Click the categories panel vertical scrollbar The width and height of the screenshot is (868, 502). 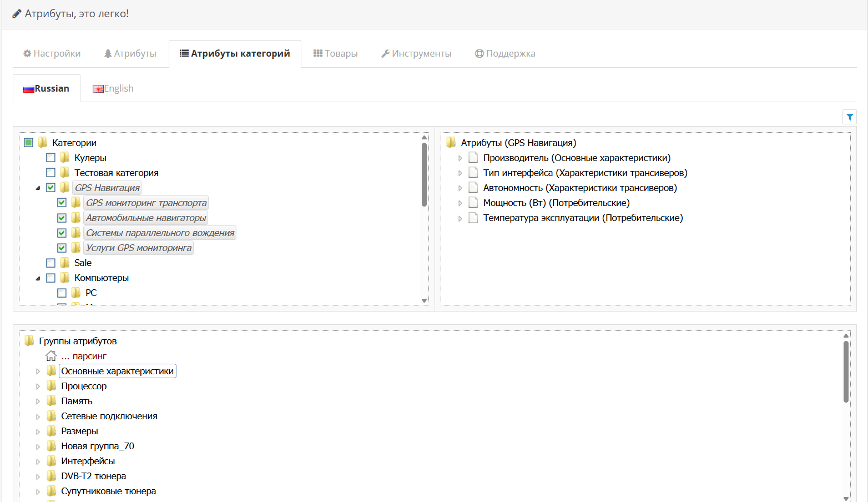point(424,175)
